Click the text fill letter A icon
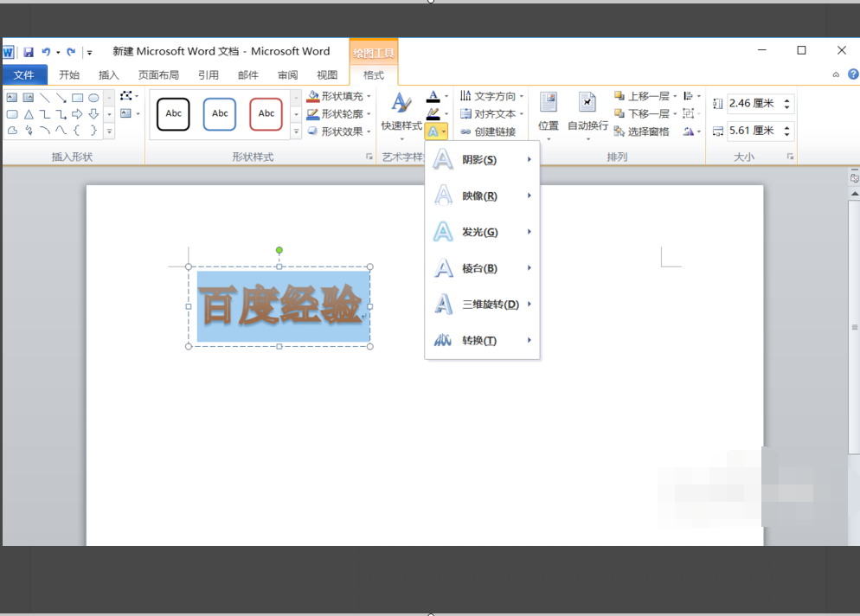 click(433, 97)
